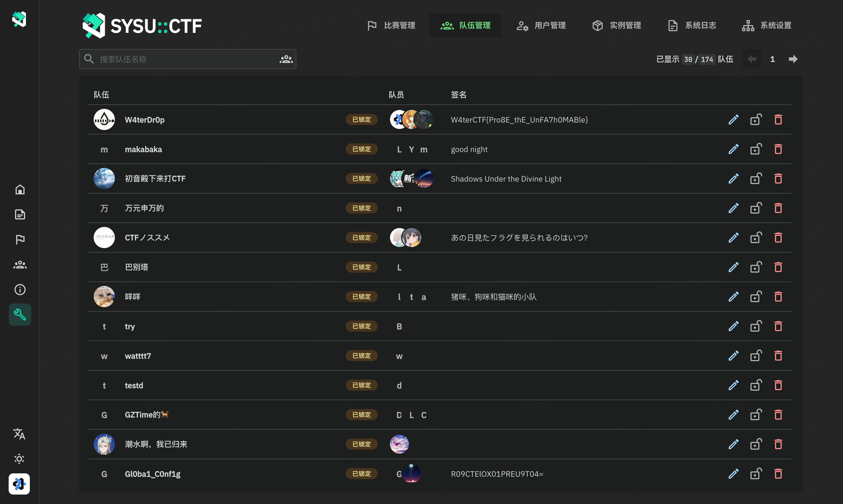Unlock the 初音殿下来打CTF team via lock icon
843x504 pixels.
[756, 179]
